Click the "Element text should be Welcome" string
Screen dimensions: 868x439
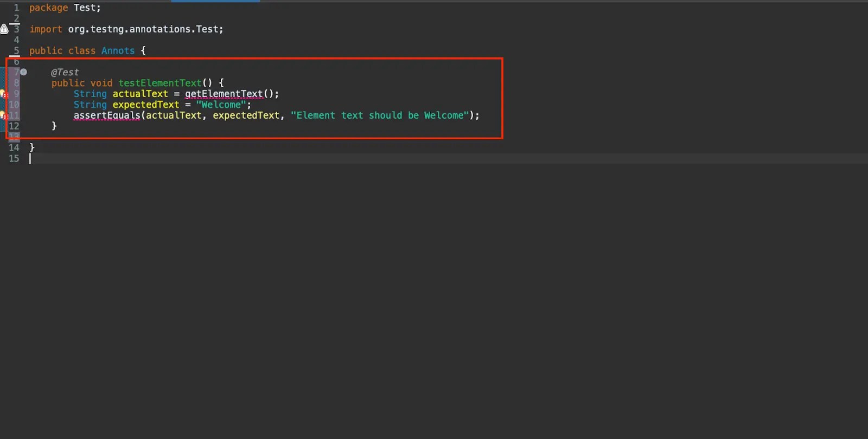coord(380,115)
